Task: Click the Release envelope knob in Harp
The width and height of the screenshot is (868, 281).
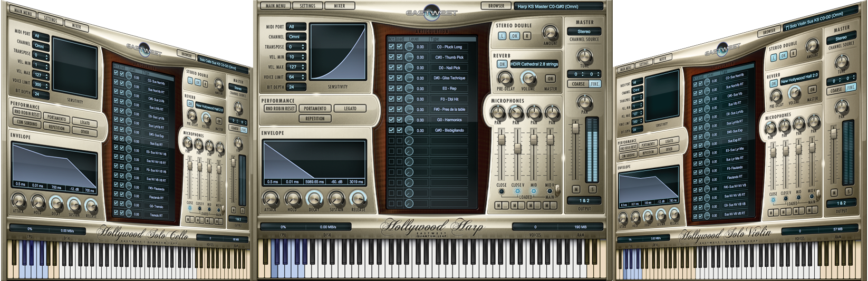Action: [358, 199]
